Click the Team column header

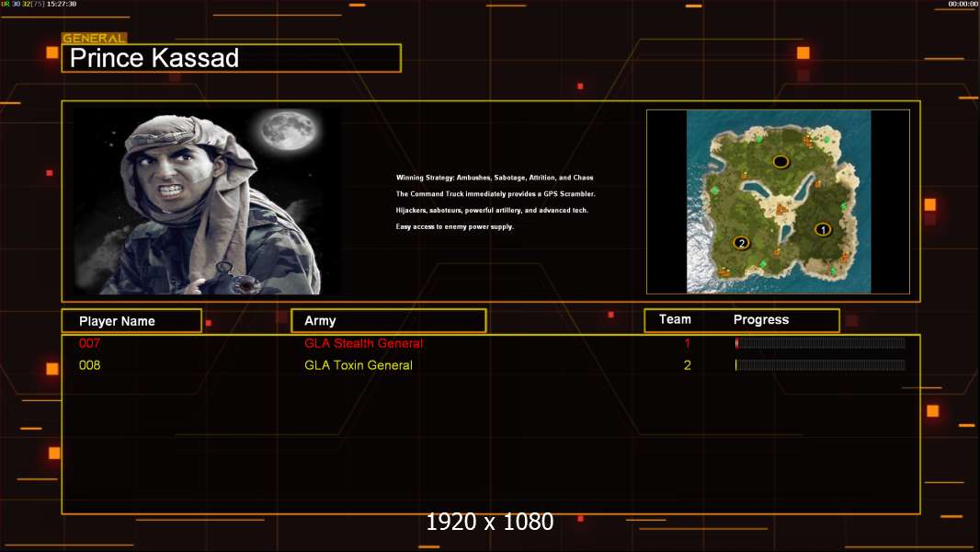675,319
